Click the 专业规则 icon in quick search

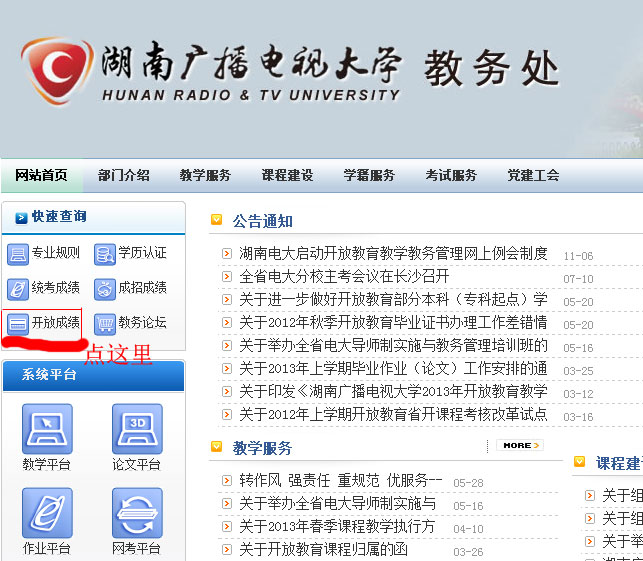tap(17, 253)
